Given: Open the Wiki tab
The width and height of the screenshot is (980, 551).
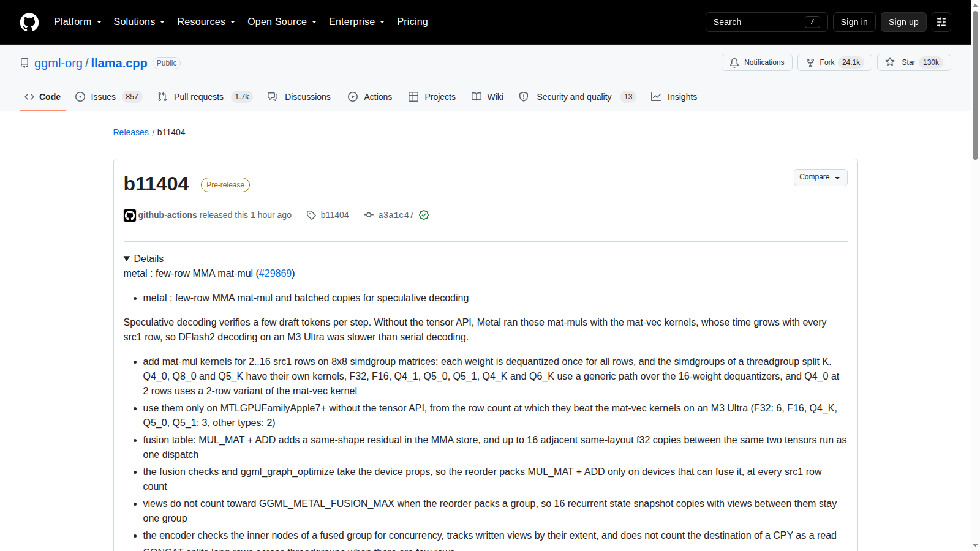Looking at the screenshot, I should tap(488, 97).
